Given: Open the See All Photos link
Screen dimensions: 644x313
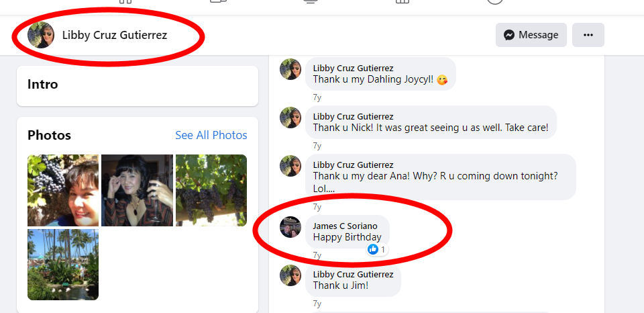Looking at the screenshot, I should click(x=211, y=135).
